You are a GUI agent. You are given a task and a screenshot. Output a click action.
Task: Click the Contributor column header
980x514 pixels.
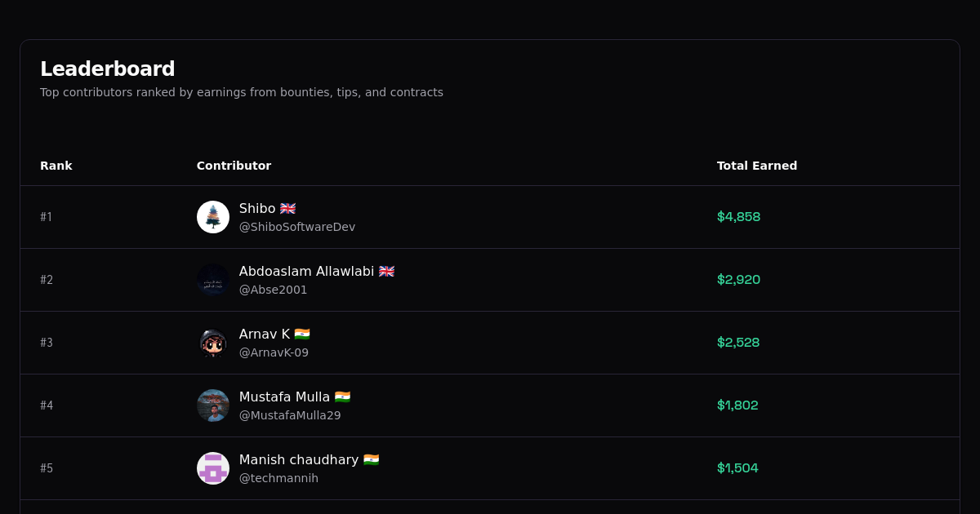[234, 166]
